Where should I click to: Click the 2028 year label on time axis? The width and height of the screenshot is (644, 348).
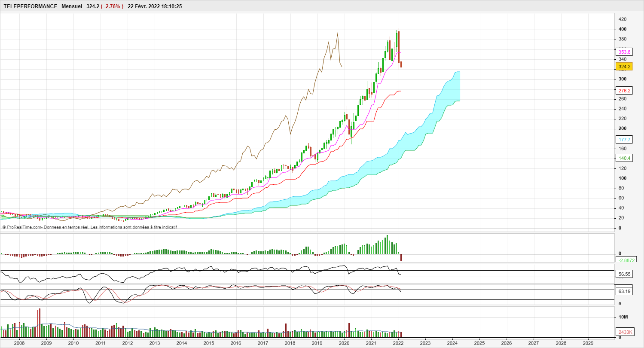(x=561, y=343)
